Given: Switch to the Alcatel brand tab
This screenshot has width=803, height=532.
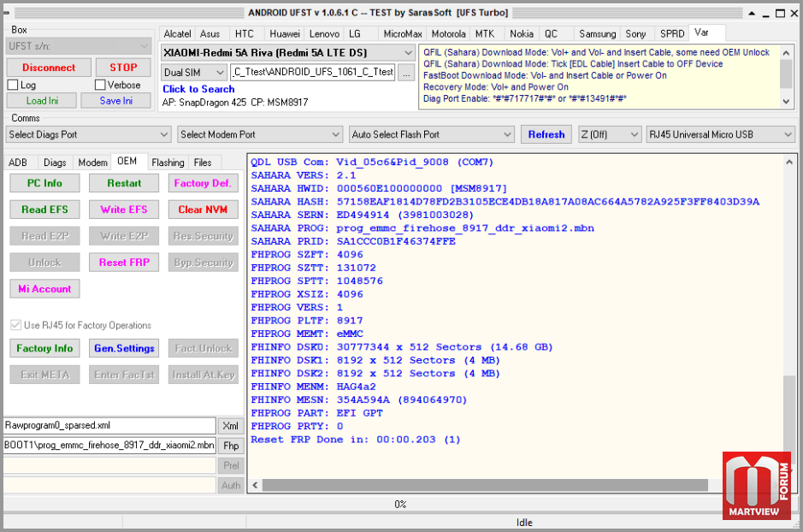Looking at the screenshot, I should pos(177,34).
